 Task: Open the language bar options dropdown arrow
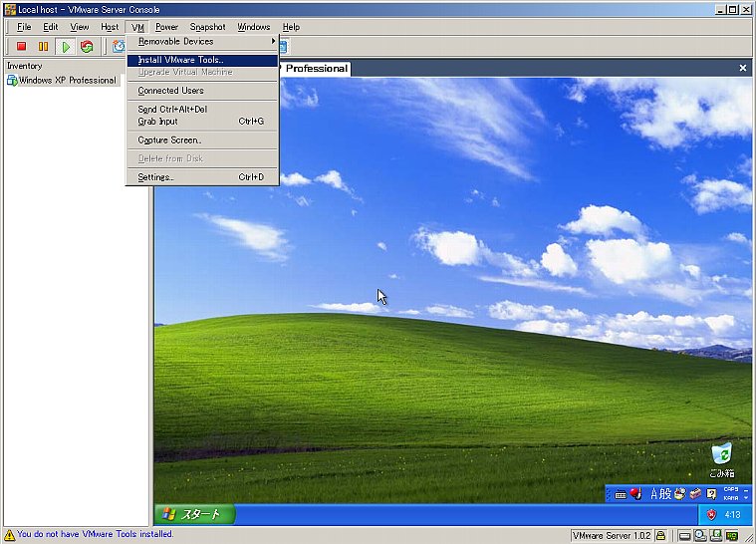tap(746, 498)
